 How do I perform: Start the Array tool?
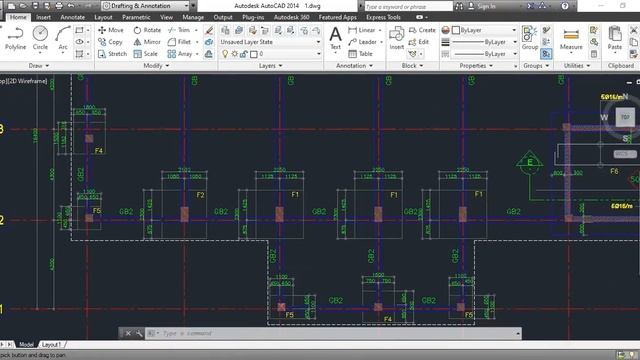tap(180, 53)
